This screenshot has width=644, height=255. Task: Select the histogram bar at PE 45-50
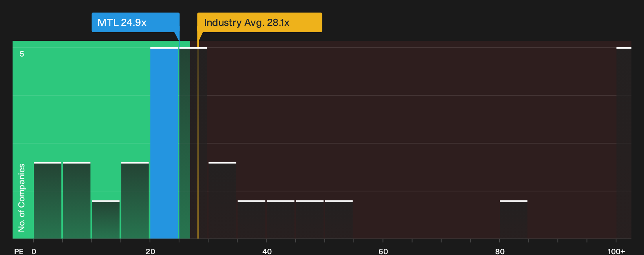tap(310, 220)
